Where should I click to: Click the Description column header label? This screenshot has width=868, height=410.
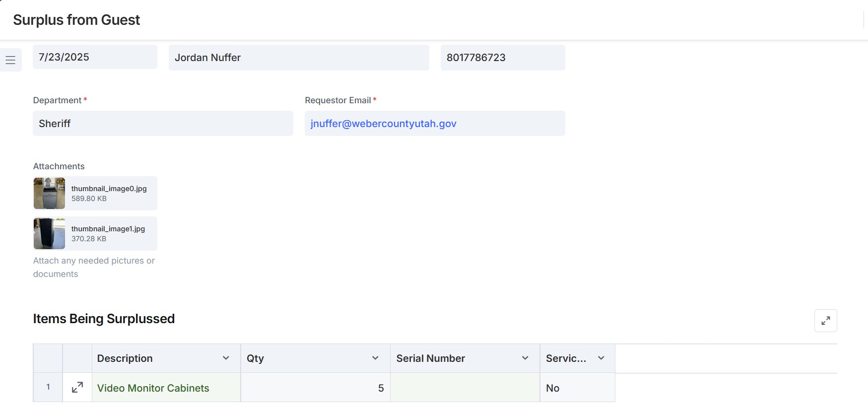click(125, 358)
